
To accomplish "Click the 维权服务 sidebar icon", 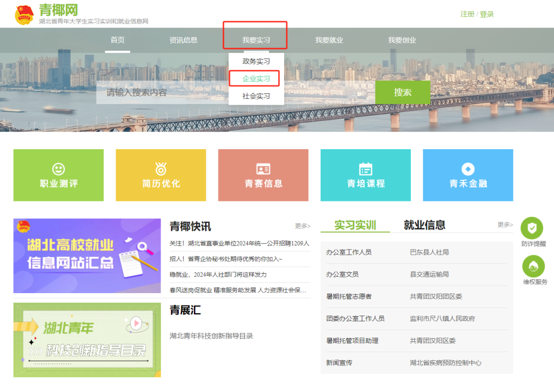I will click(533, 266).
